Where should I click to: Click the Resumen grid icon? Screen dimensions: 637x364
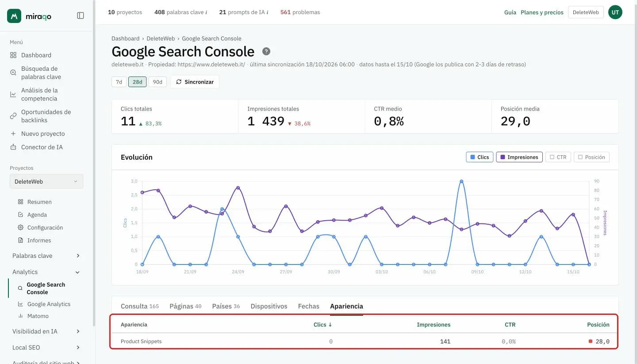(x=20, y=202)
